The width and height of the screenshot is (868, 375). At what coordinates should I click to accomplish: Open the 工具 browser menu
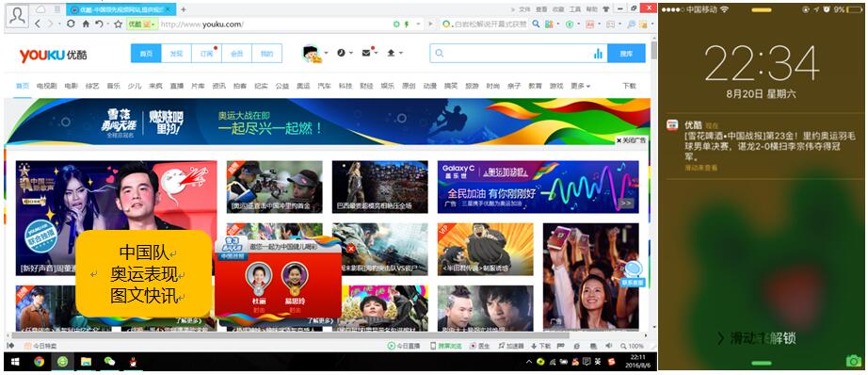point(575,9)
